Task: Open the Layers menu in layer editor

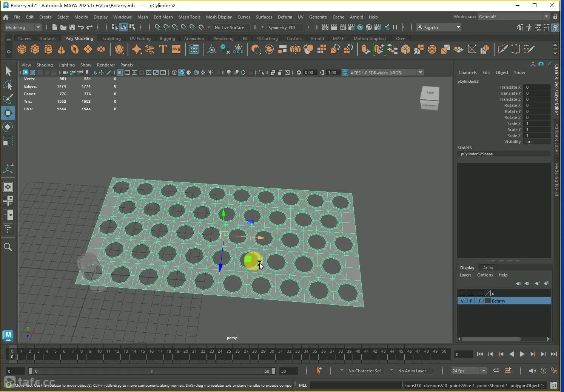Action: pyautogui.click(x=465, y=275)
